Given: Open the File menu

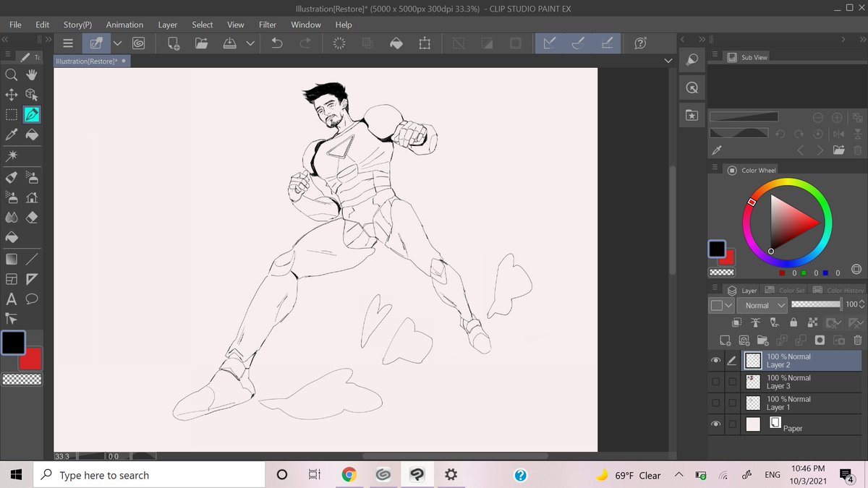Looking at the screenshot, I should click(15, 25).
